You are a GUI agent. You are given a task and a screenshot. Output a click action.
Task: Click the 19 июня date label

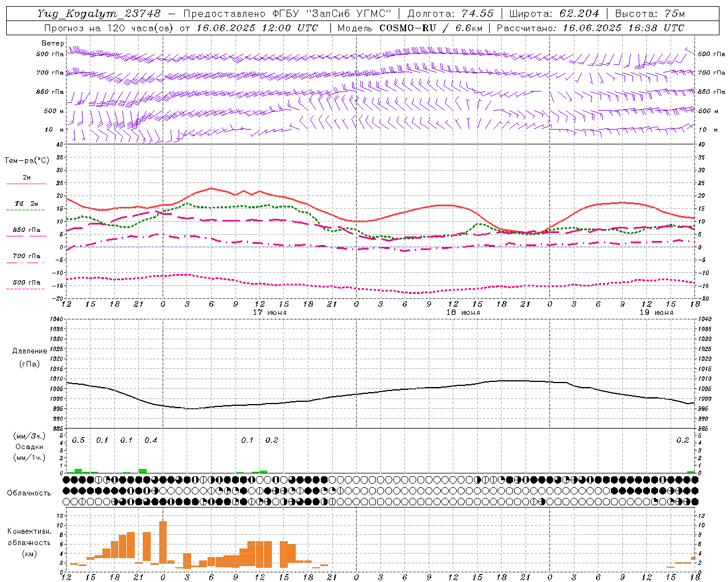click(656, 313)
